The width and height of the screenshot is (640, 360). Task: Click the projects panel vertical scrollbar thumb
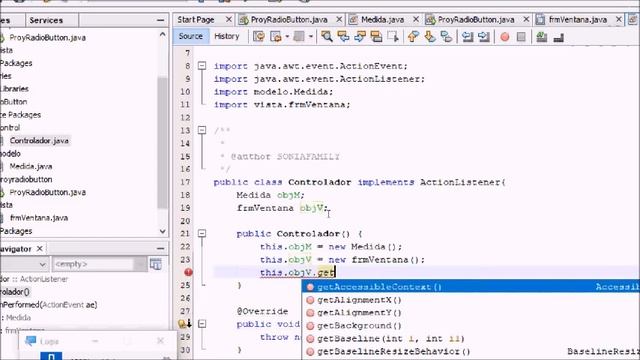(162, 142)
